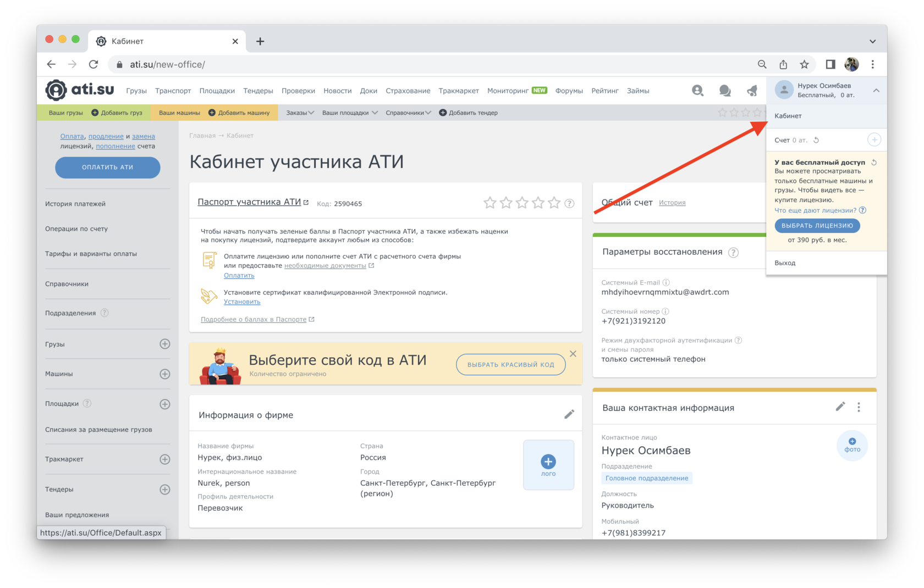Open История link near Общий счет
924x588 pixels.
click(x=672, y=203)
